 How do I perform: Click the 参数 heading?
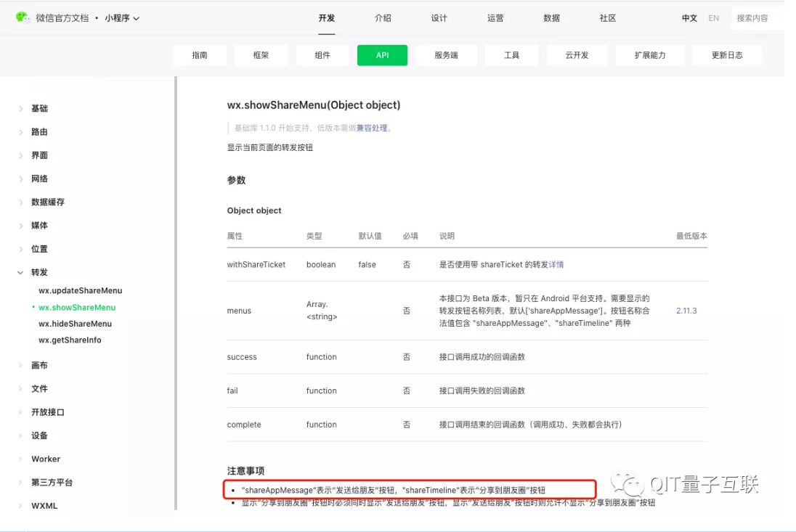pos(236,180)
